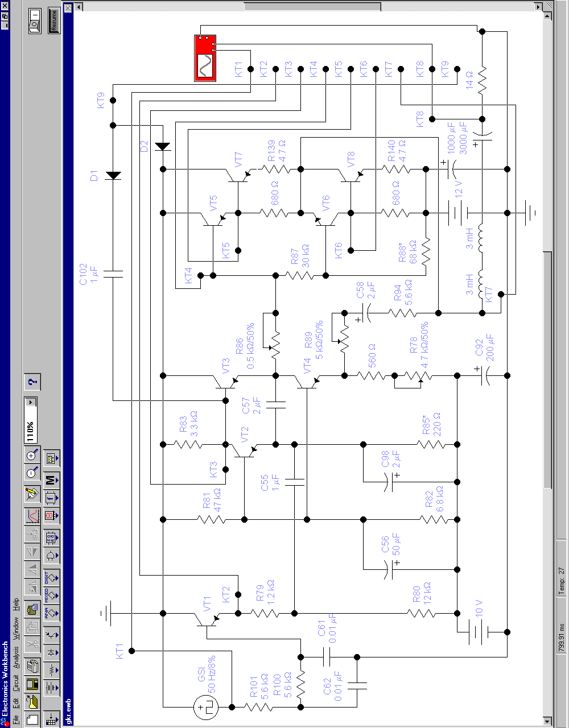Open the Analysis menu

(x=15, y=657)
